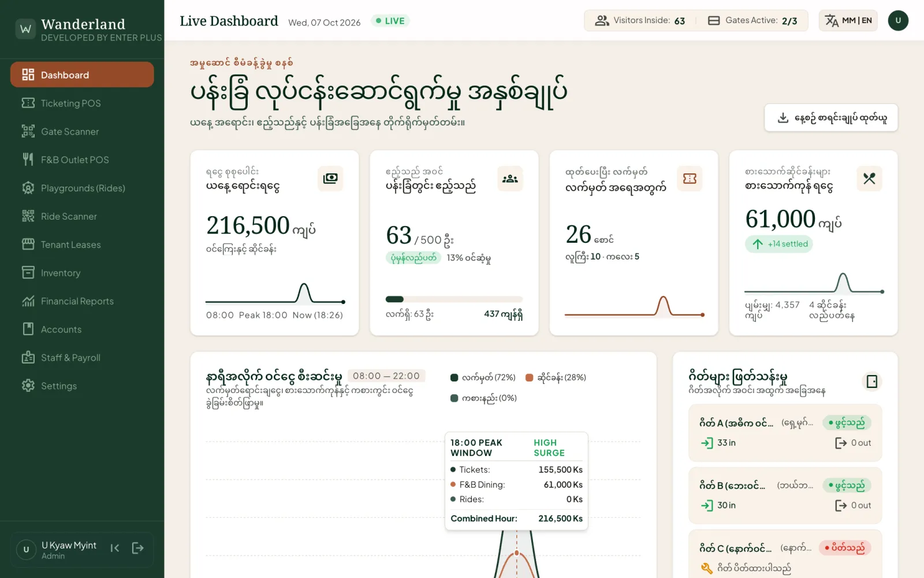Click the Staff & Payroll badge icon
Image resolution: width=924 pixels, height=578 pixels.
28,358
